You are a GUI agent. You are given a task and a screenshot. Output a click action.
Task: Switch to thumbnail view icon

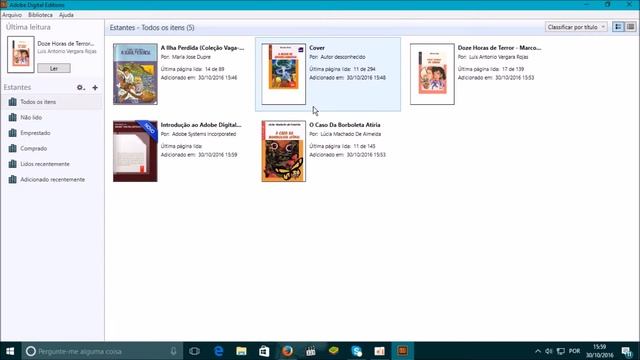tap(618, 27)
